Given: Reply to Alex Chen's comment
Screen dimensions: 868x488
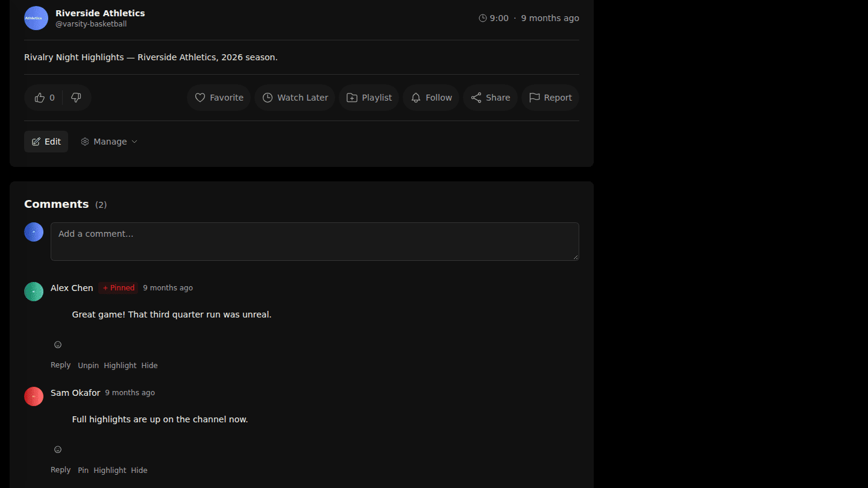Looking at the screenshot, I should point(60,365).
